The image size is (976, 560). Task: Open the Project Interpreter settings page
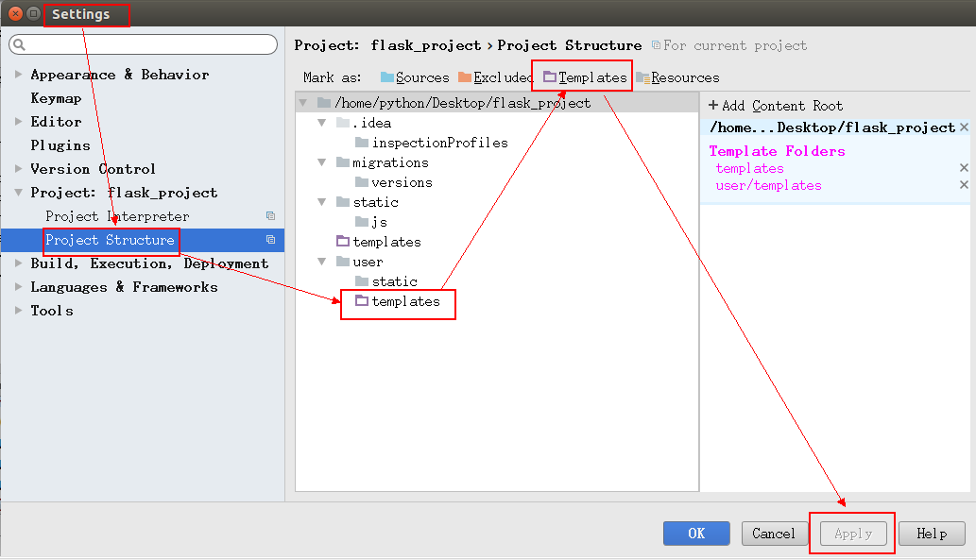(117, 216)
